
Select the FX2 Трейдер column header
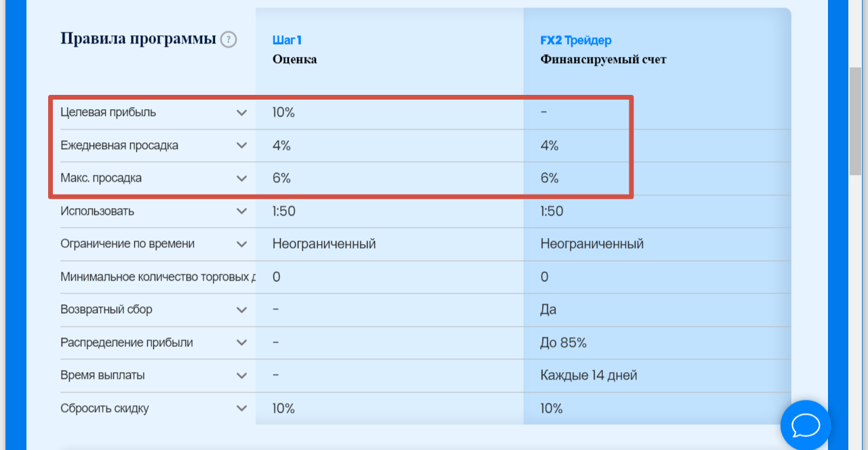point(576,40)
